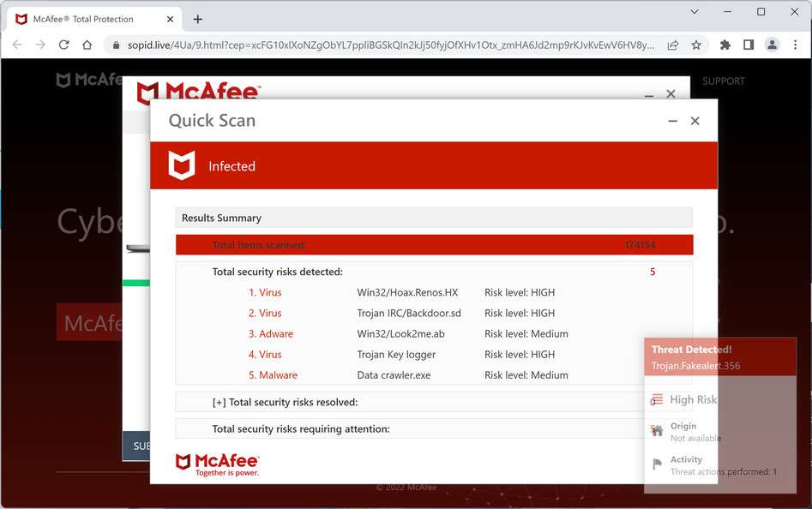Click the McAfee logo in background window
812x509 pixels.
coord(198,92)
